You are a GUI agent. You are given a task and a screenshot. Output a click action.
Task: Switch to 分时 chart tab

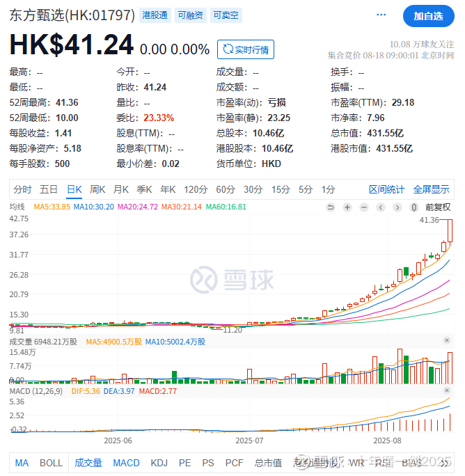[x=22, y=190]
